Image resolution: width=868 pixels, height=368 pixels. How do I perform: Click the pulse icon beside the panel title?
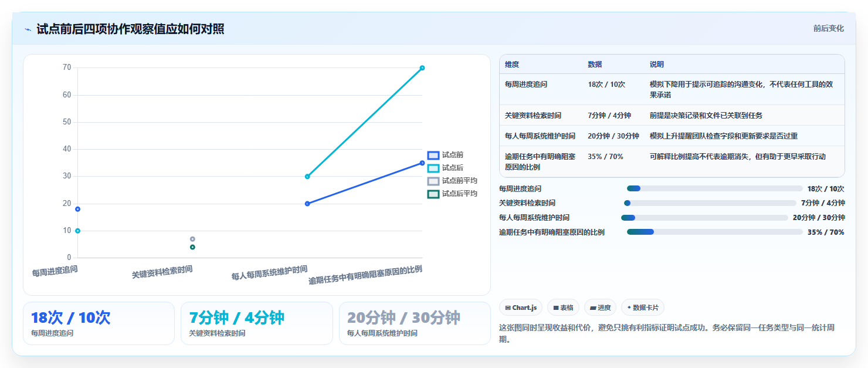[x=28, y=29]
